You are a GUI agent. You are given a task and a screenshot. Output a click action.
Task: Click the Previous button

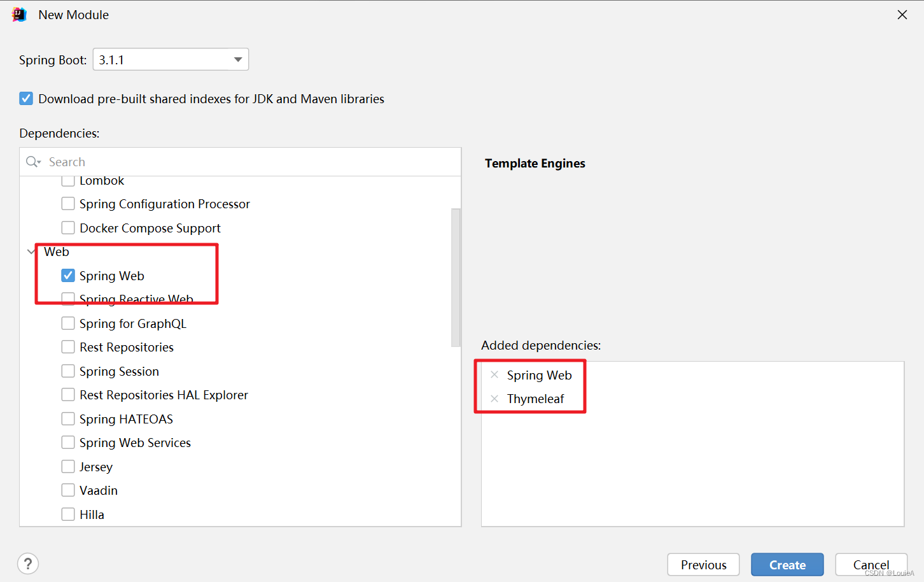pyautogui.click(x=703, y=565)
